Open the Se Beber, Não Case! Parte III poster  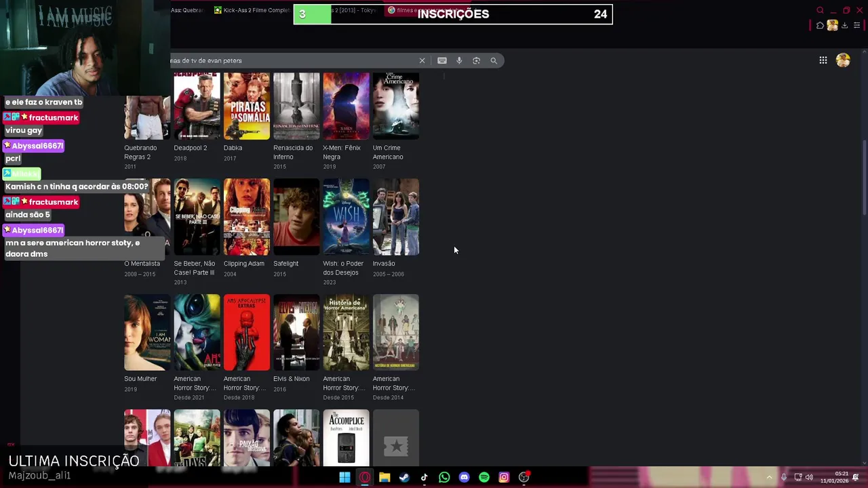(197, 217)
